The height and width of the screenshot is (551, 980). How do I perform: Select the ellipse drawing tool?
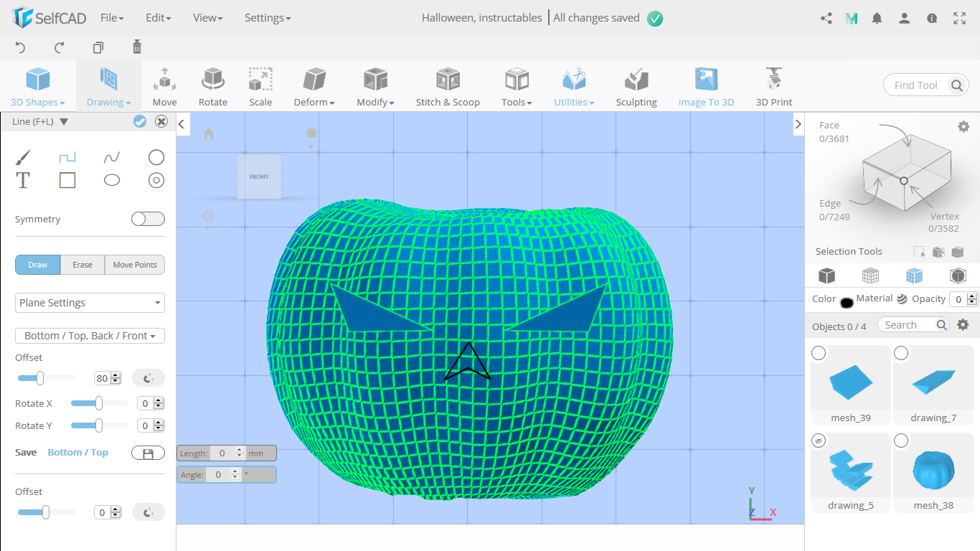pos(112,180)
